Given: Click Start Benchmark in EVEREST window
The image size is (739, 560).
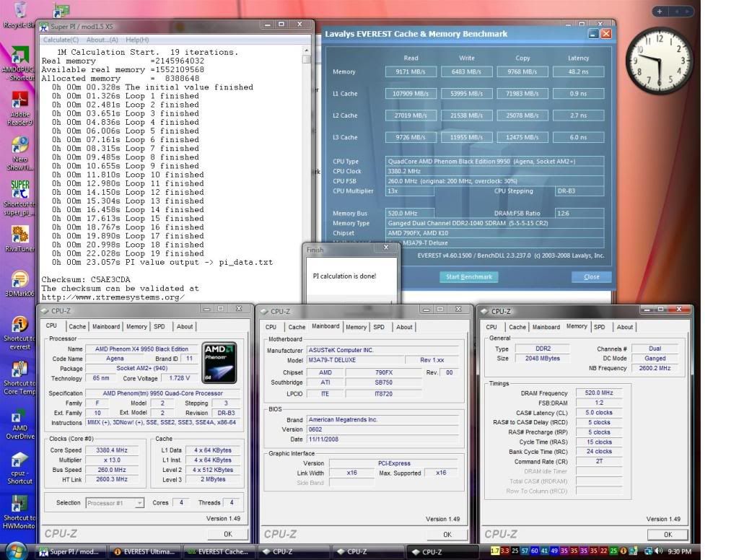Looking at the screenshot, I should click(469, 276).
